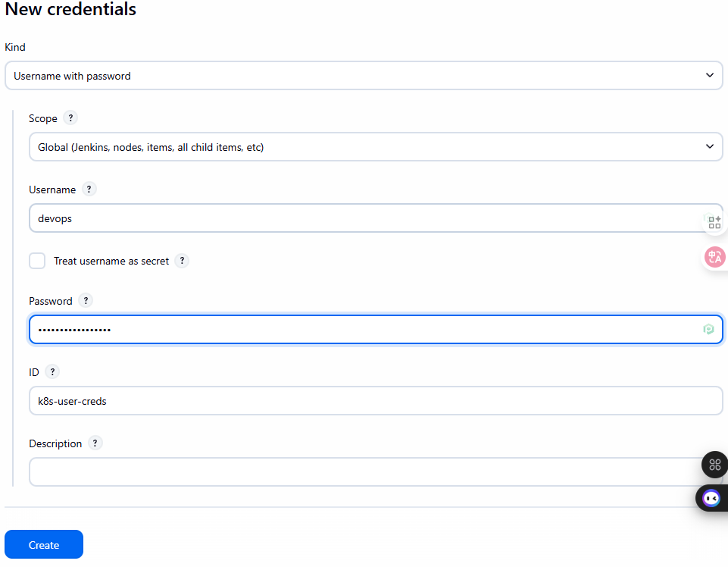Select the ID field with k8s-user-creds
Screen dimensions: 728x567
click(x=375, y=401)
